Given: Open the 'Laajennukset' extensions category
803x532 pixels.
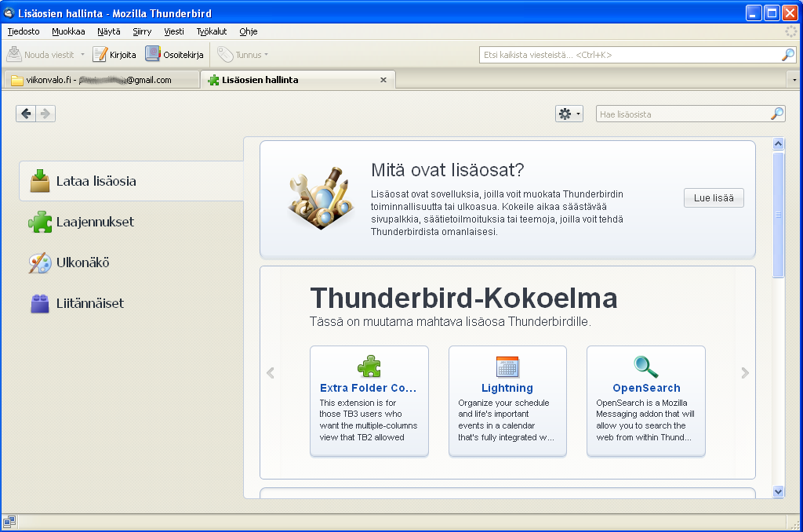Looking at the screenshot, I should click(x=131, y=222).
